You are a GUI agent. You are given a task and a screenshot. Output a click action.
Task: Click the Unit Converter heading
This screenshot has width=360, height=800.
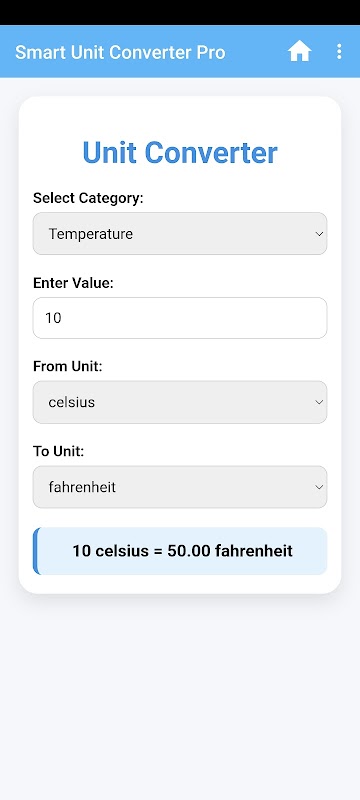pyautogui.click(x=180, y=152)
